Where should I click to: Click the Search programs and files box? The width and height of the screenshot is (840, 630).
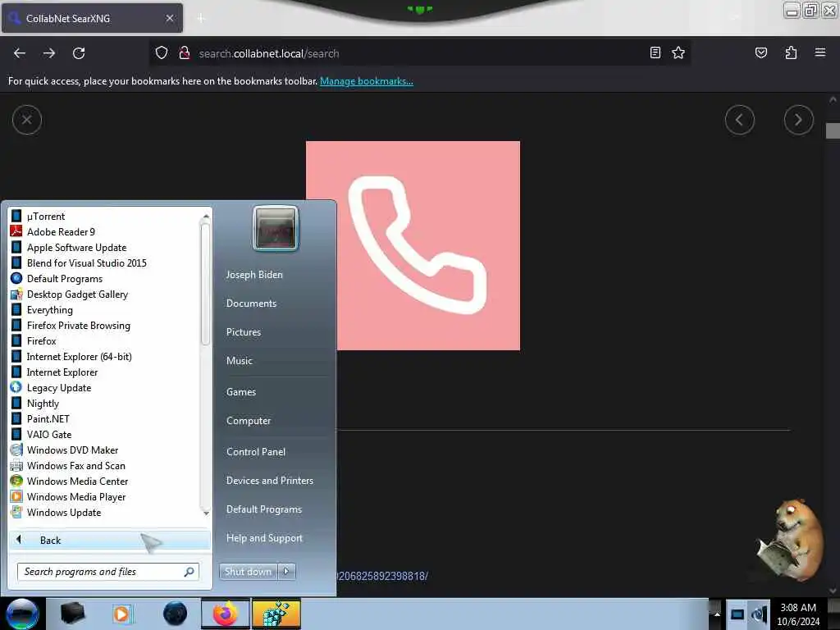tap(107, 572)
